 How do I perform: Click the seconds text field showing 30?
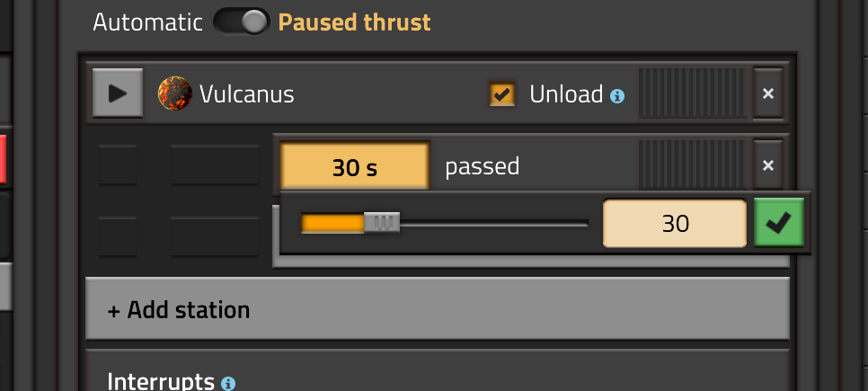tap(675, 223)
